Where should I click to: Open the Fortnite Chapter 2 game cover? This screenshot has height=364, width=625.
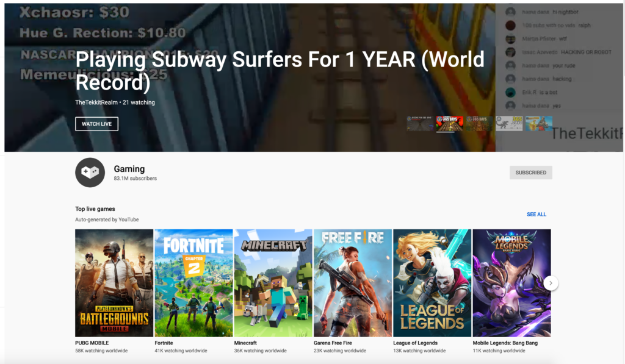tap(193, 283)
